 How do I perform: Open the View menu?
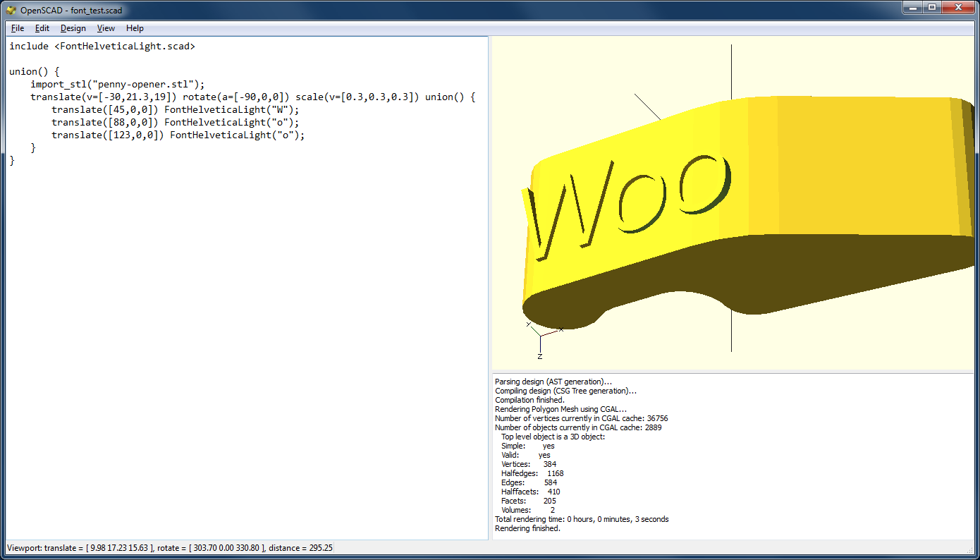106,28
